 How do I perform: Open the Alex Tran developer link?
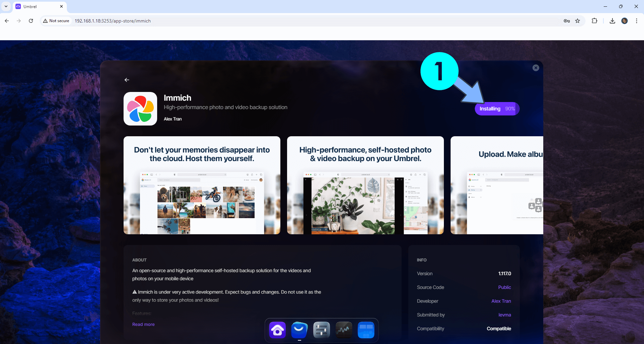tap(501, 301)
